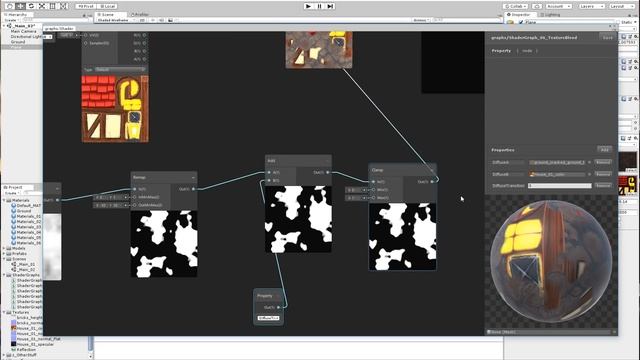
Task: Click Add button under Properties
Action: coord(604,149)
